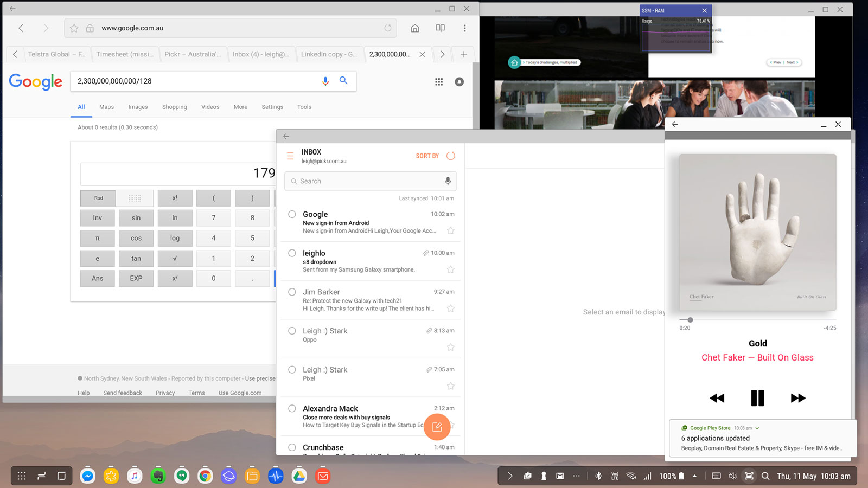Expand the Google Play Store notification

(757, 428)
